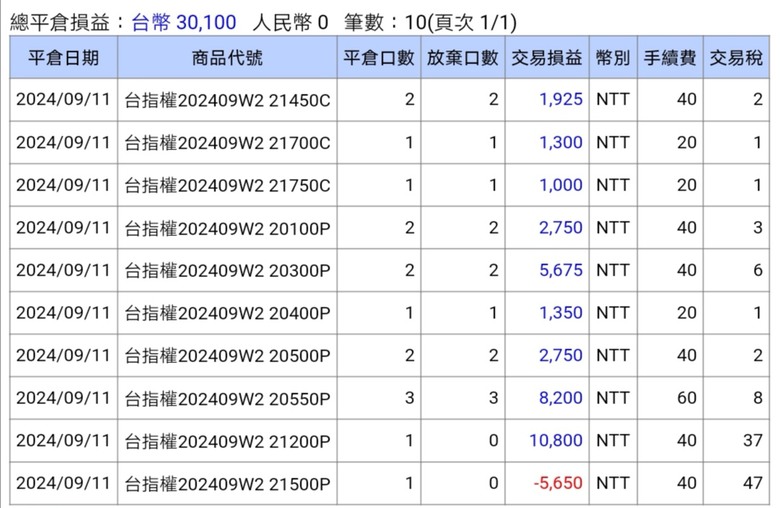The width and height of the screenshot is (780, 508).
Task: Click transaction tax 6 in 20300P row
Action: [x=758, y=270]
